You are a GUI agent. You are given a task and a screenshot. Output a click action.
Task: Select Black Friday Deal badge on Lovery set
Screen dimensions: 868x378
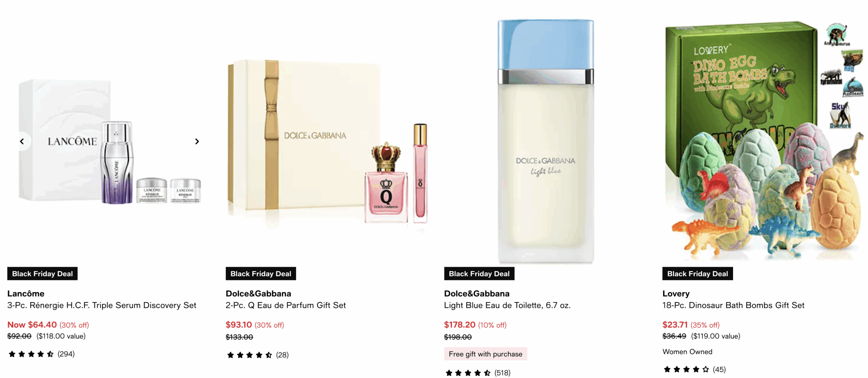[697, 274]
